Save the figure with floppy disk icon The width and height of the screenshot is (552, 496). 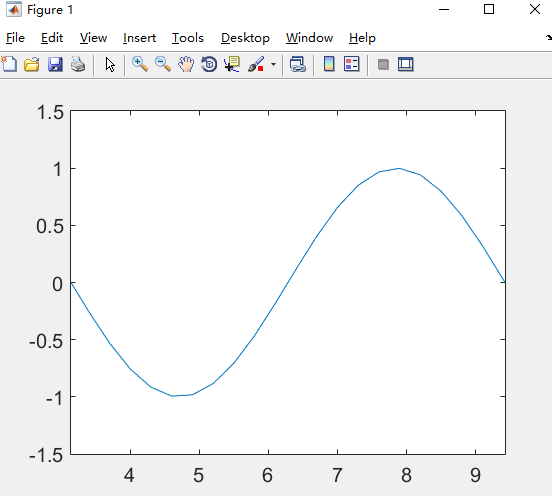(55, 64)
